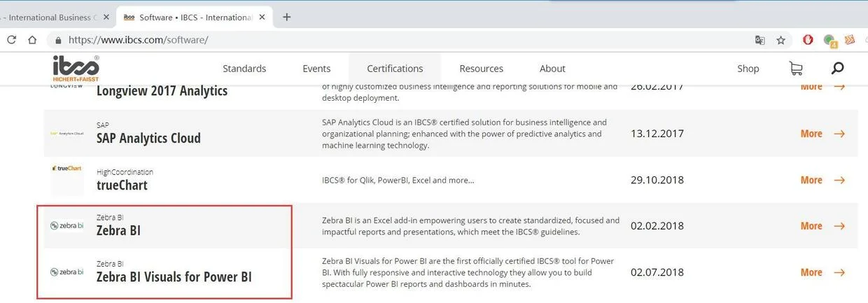Click the URL address bar field
Screen dimensions: 868x303
pos(406,40)
